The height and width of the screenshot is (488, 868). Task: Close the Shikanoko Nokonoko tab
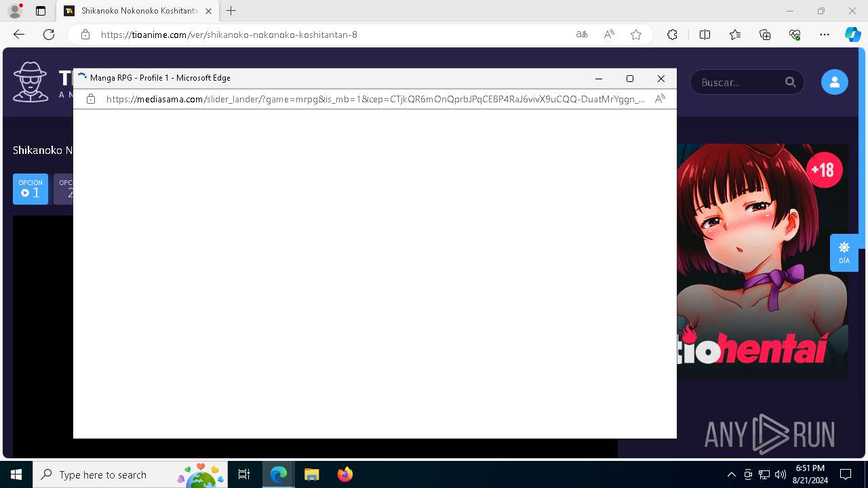(208, 11)
